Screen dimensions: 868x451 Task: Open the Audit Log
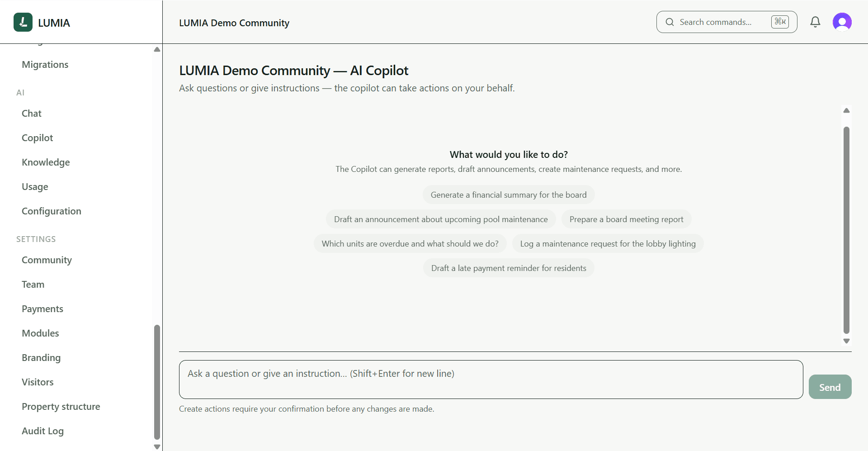point(42,431)
